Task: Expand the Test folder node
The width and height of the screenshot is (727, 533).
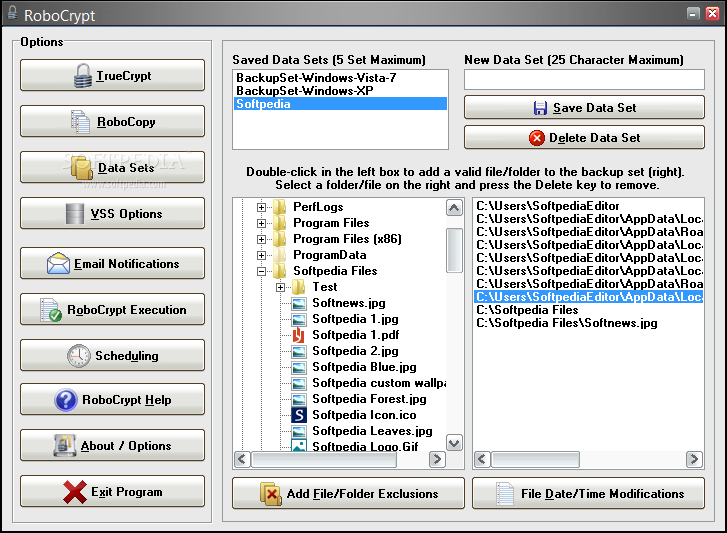Action: pos(281,287)
